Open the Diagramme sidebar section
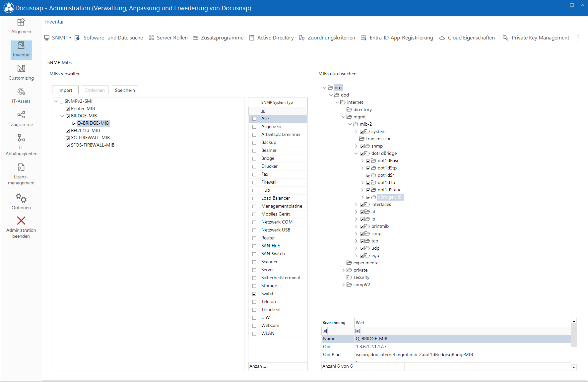The height and width of the screenshot is (382, 588). click(21, 119)
